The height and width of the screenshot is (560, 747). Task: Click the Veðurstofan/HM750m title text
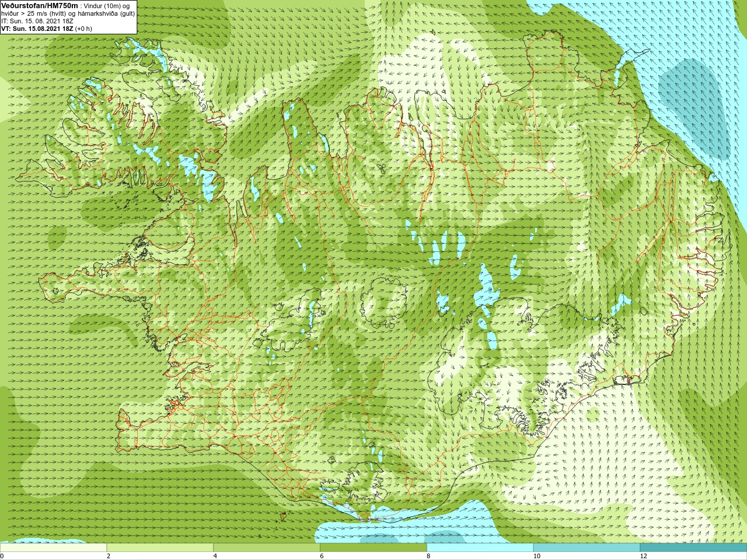pyautogui.click(x=40, y=5)
